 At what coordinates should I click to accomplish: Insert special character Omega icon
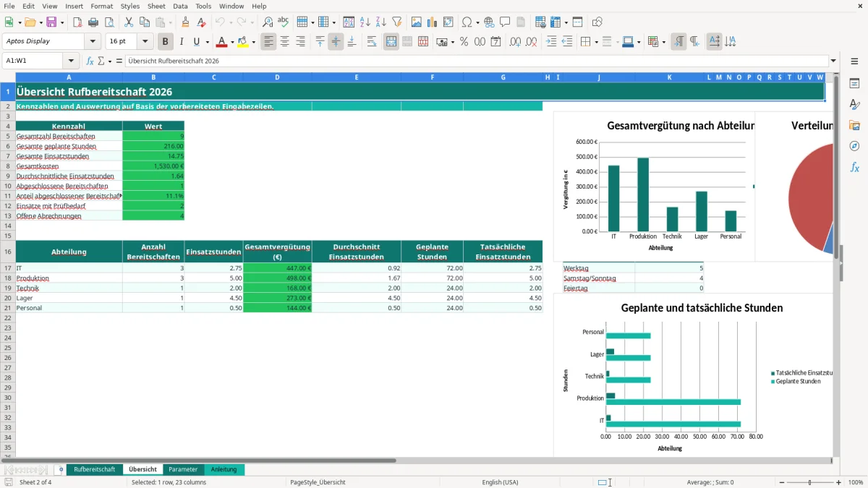[467, 22]
